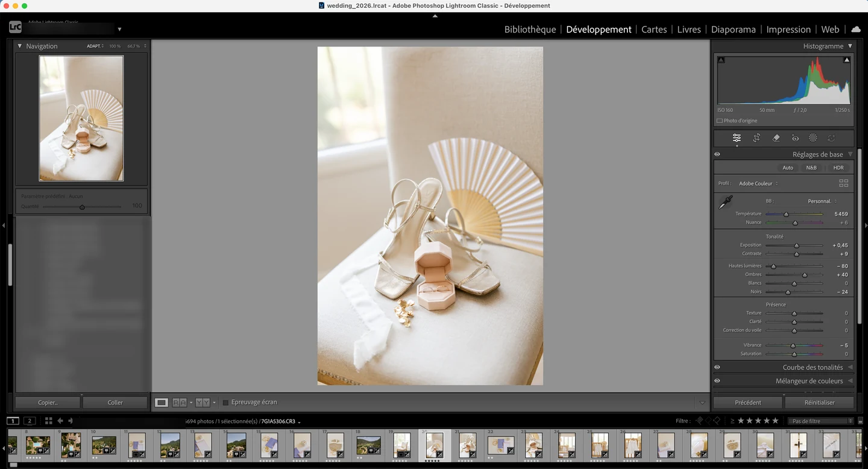
Task: Collapse the Navigation panel
Action: click(19, 46)
